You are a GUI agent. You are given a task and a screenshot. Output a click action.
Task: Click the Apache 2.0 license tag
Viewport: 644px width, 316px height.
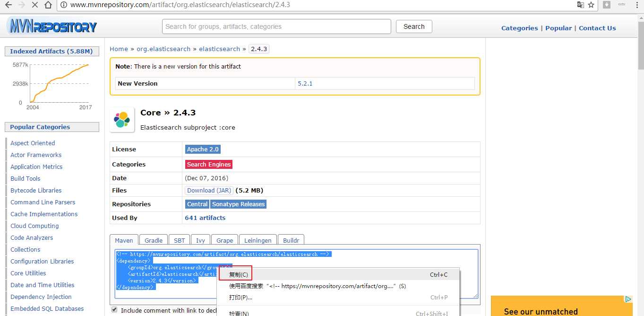tap(203, 149)
